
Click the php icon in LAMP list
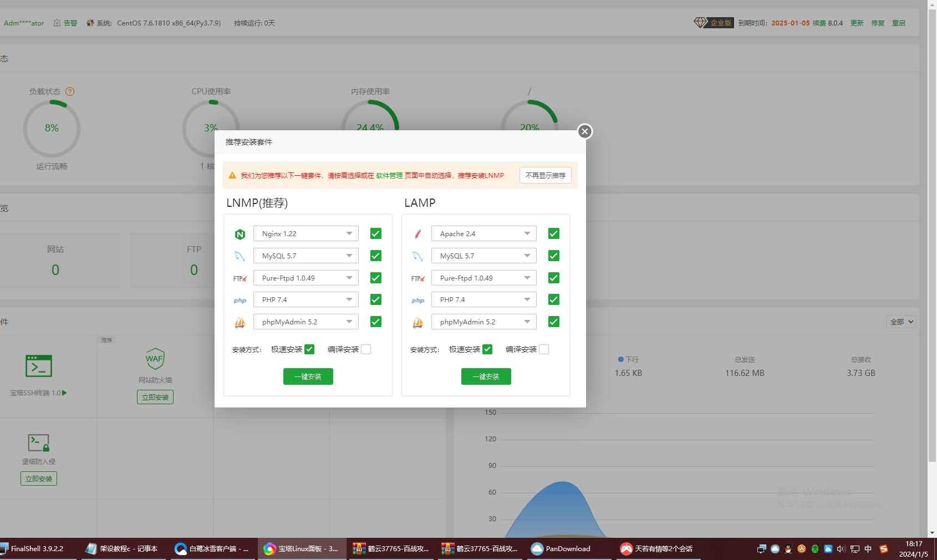418,301
